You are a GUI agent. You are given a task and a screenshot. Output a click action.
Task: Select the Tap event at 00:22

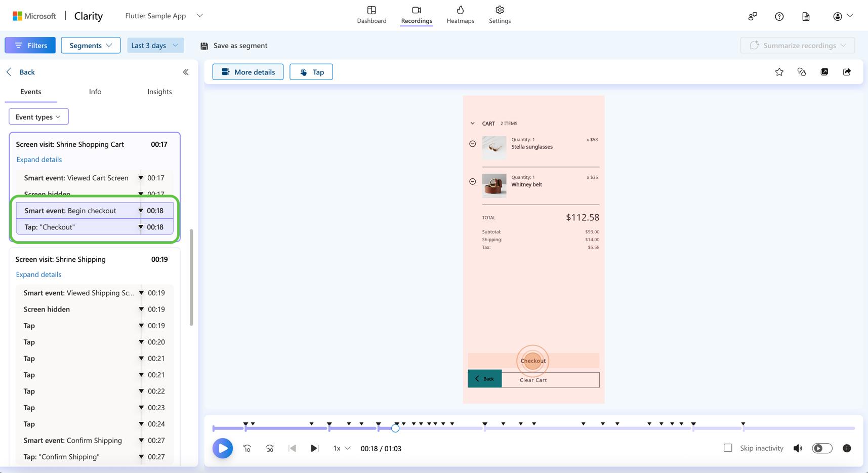coord(95,391)
